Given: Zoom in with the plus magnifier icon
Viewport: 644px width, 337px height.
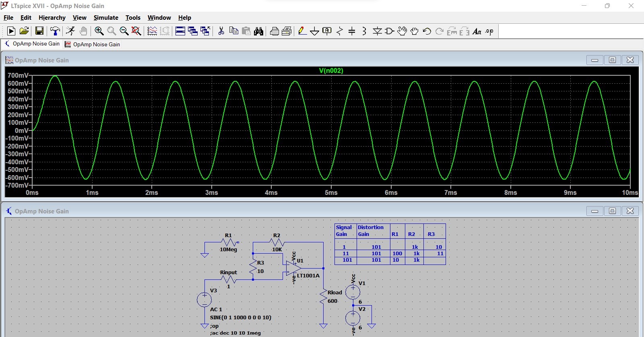Looking at the screenshot, I should tap(99, 31).
